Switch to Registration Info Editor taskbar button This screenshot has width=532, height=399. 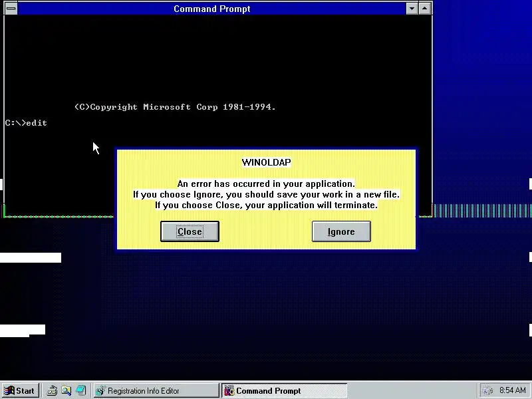click(156, 390)
